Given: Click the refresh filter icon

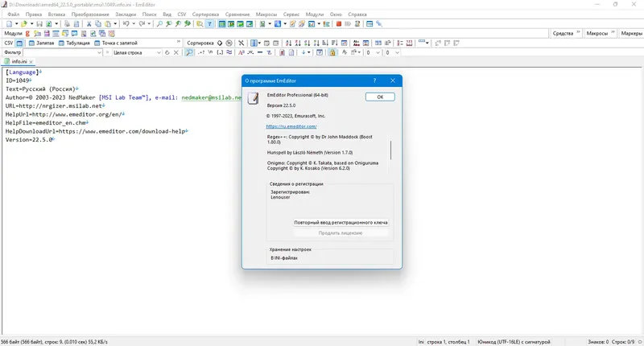Looking at the screenshot, I should (167, 52).
